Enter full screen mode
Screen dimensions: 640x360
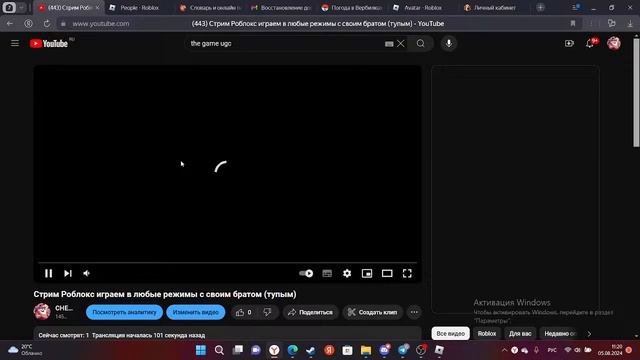407,273
